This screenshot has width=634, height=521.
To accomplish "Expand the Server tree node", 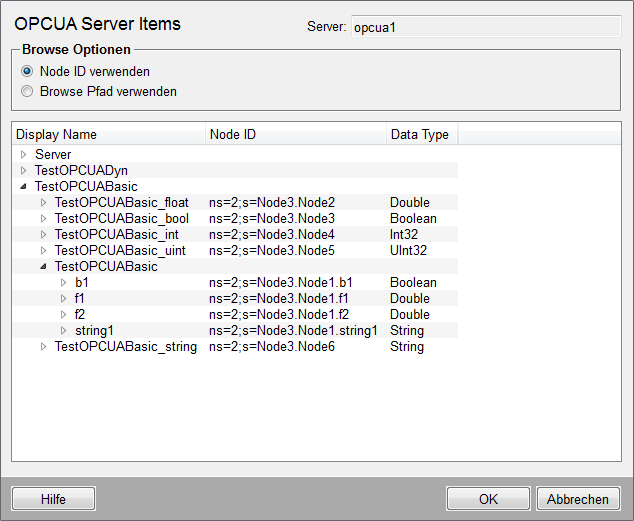I will [x=24, y=155].
